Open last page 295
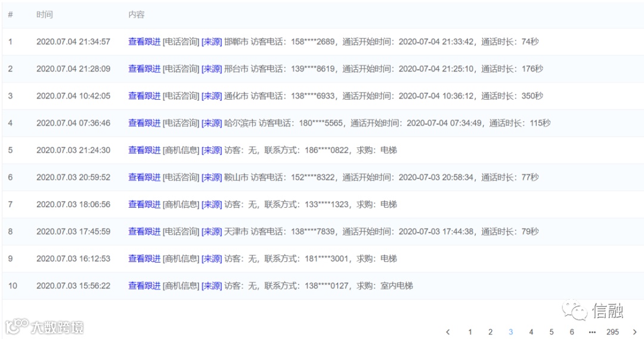 [x=612, y=332]
